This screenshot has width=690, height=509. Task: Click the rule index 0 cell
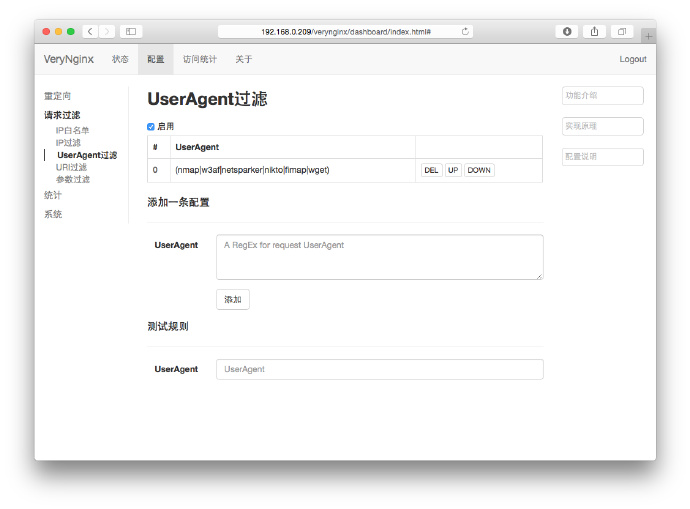[x=159, y=170]
